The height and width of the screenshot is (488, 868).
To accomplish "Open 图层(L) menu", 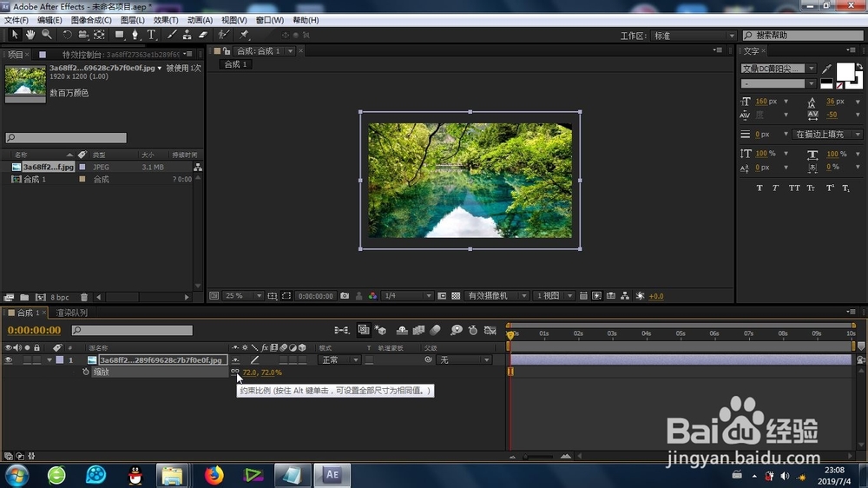I will [132, 20].
